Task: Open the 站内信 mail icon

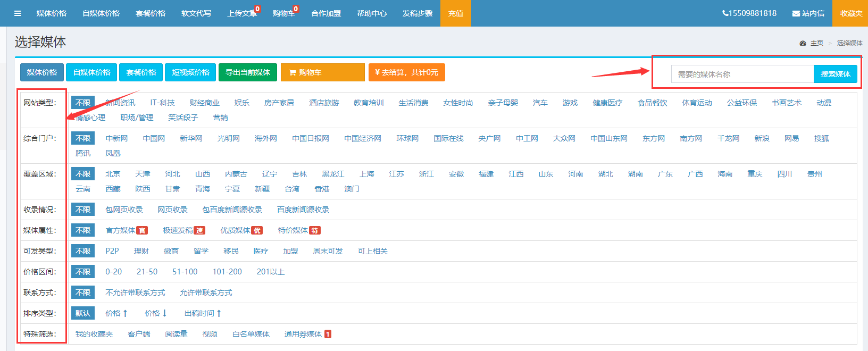Action: pyautogui.click(x=796, y=13)
